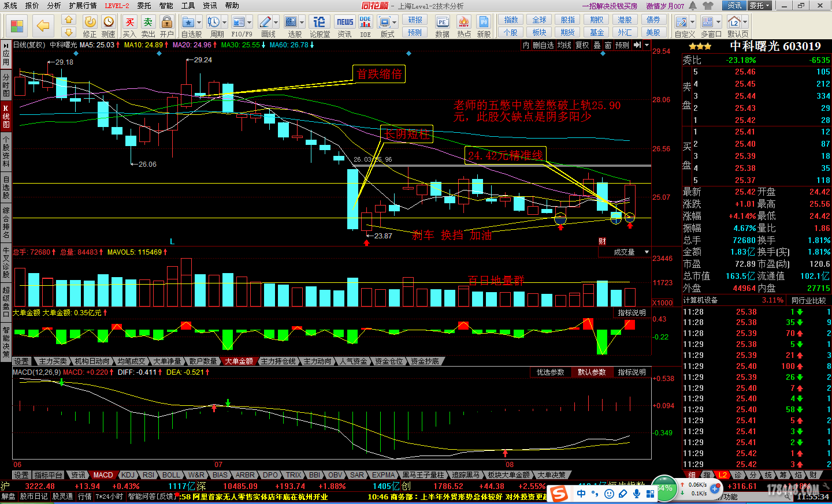Toggle the 优选参数 optimized parameters option
This screenshot has width=832, height=504.
pos(551,372)
